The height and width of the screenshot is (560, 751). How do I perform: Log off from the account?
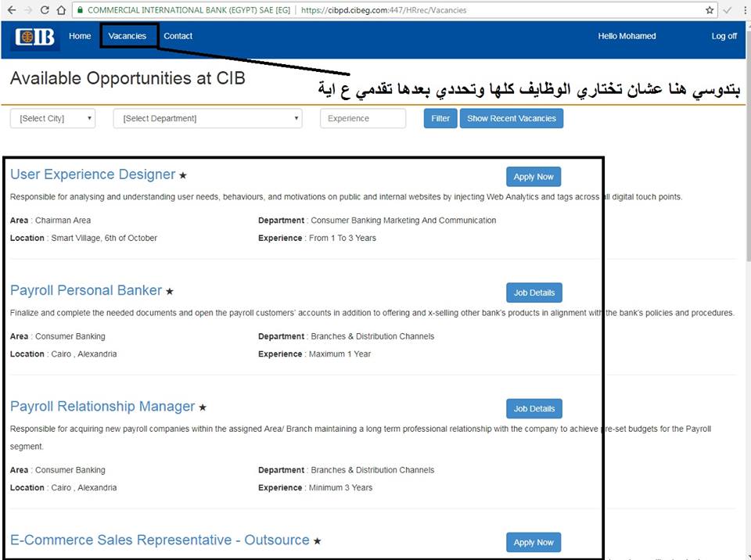724,36
